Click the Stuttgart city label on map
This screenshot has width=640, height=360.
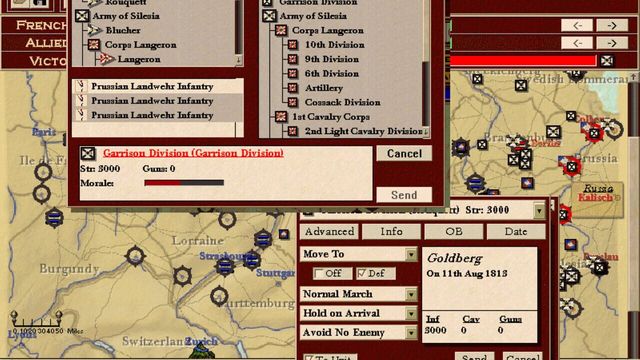[275, 272]
